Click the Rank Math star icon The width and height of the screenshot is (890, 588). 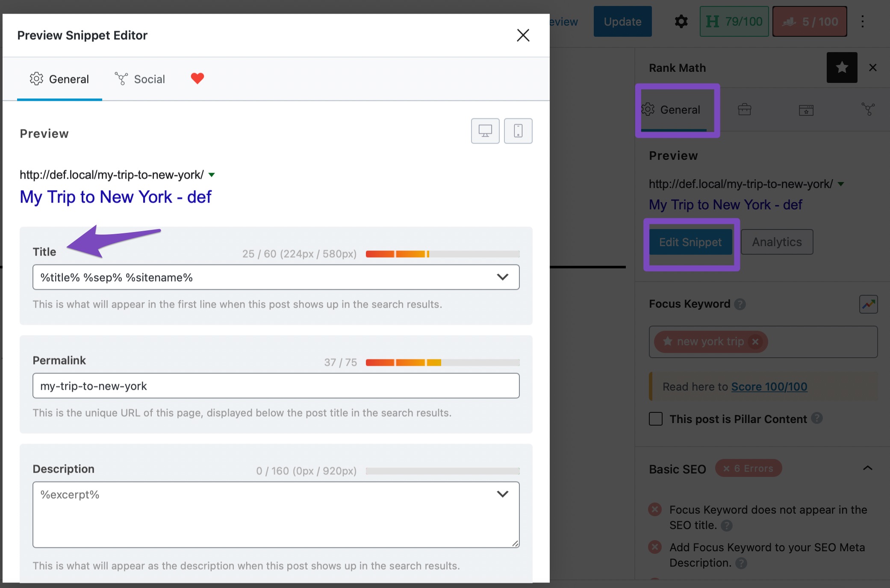[x=842, y=68]
